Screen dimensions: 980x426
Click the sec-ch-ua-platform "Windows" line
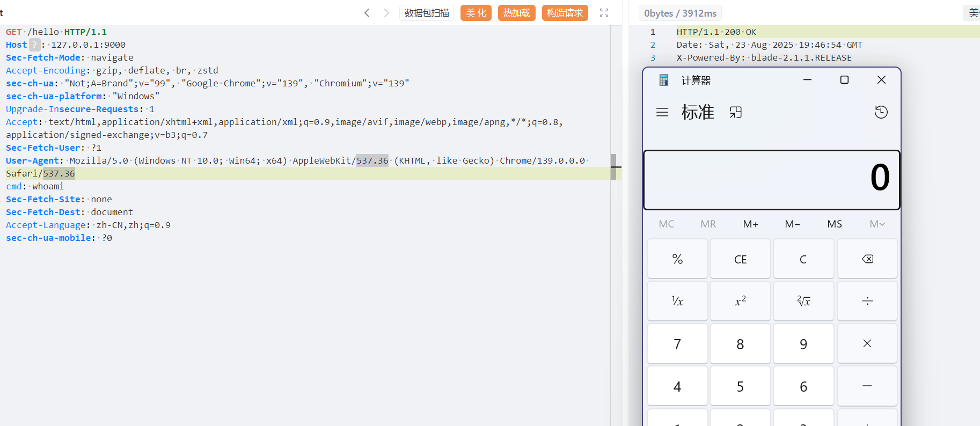pyautogui.click(x=83, y=96)
